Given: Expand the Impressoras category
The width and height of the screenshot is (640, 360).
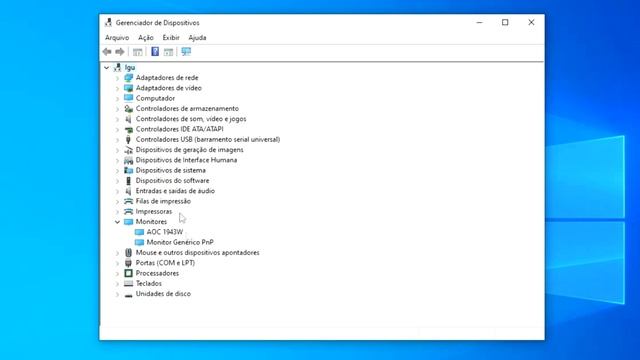Looking at the screenshot, I should [118, 211].
